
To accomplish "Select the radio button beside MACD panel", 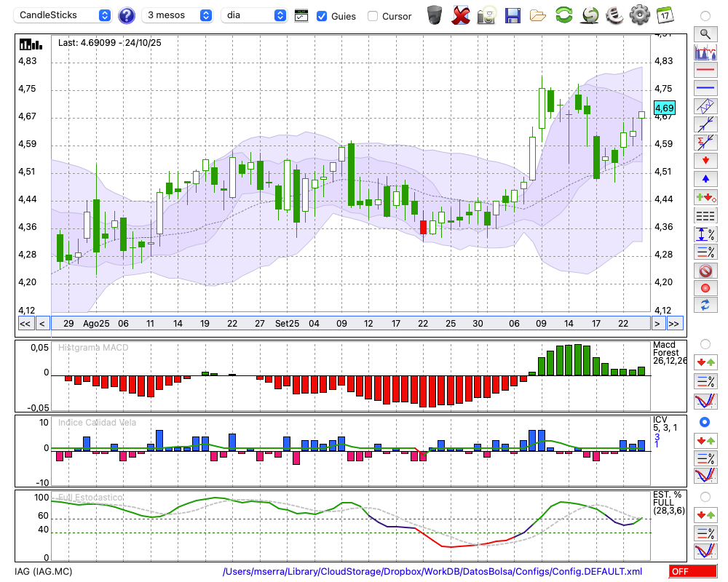I will [705, 343].
